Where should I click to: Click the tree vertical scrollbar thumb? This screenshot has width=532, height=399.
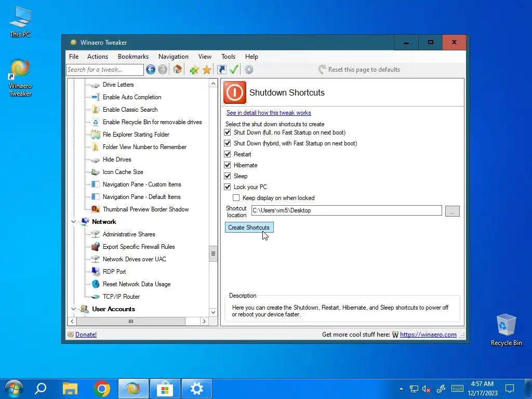(x=213, y=254)
